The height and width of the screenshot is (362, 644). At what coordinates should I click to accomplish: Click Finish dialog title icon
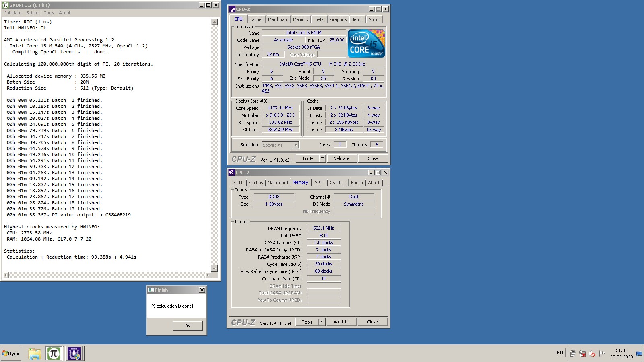pos(151,290)
